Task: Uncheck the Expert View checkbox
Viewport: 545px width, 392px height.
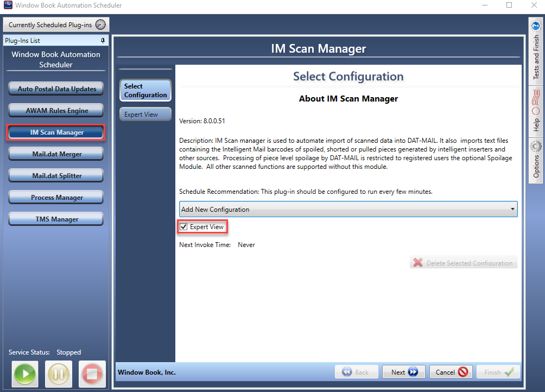Action: [183, 227]
